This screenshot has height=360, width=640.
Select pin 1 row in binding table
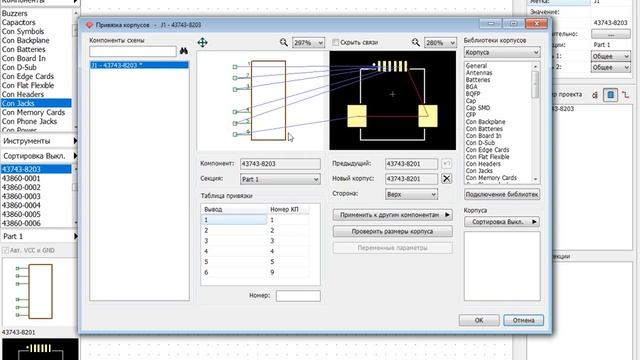click(255, 220)
